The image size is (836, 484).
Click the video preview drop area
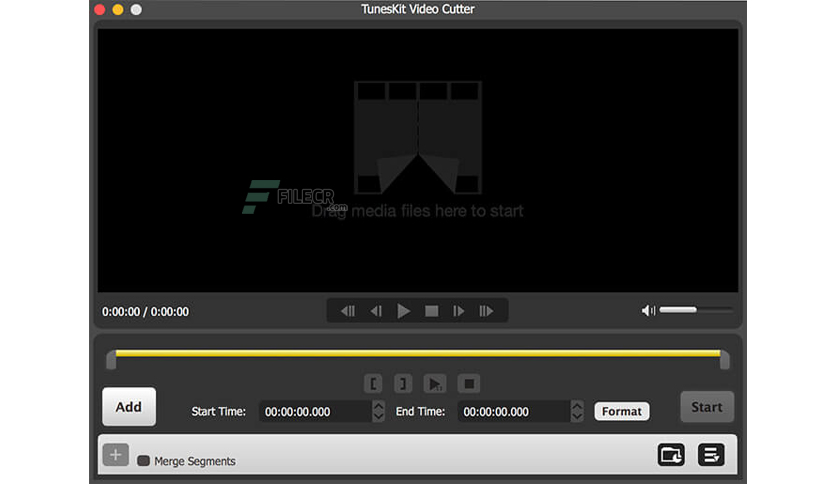coord(417,160)
